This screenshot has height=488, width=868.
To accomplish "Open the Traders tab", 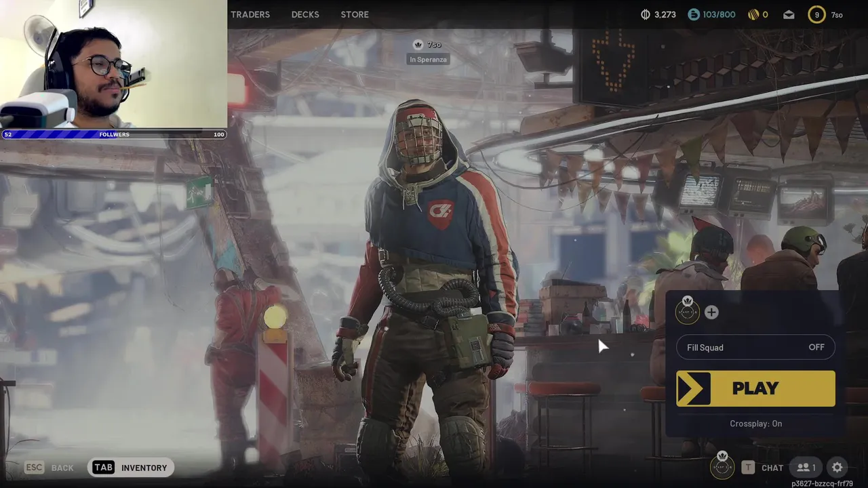I will pos(250,14).
